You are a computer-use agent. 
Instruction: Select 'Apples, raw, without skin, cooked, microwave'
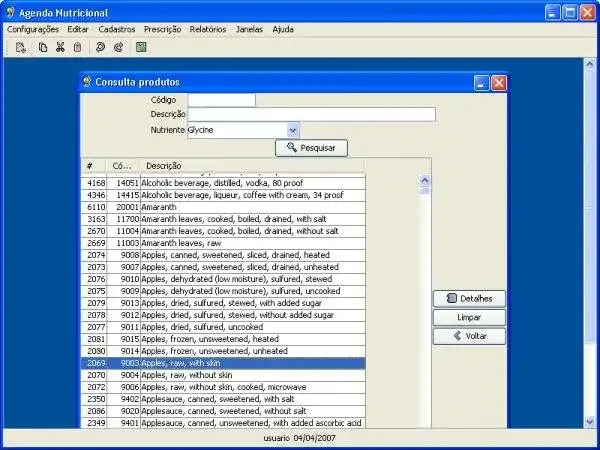(223, 387)
